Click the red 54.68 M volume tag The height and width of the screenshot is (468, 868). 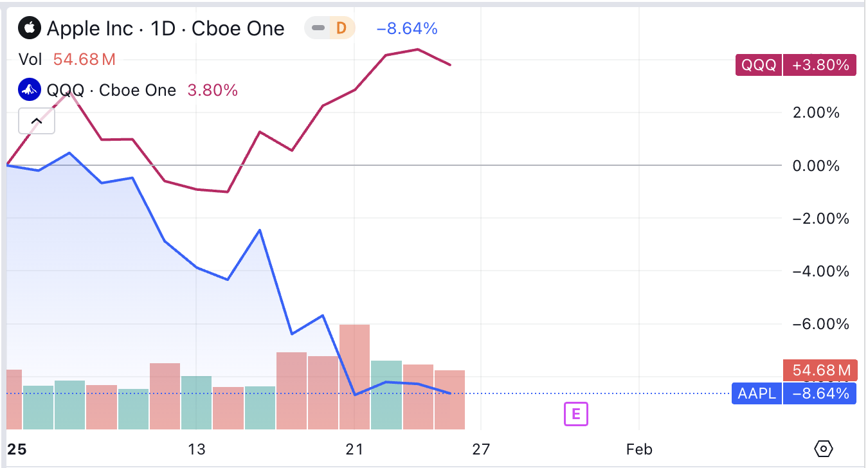point(820,370)
